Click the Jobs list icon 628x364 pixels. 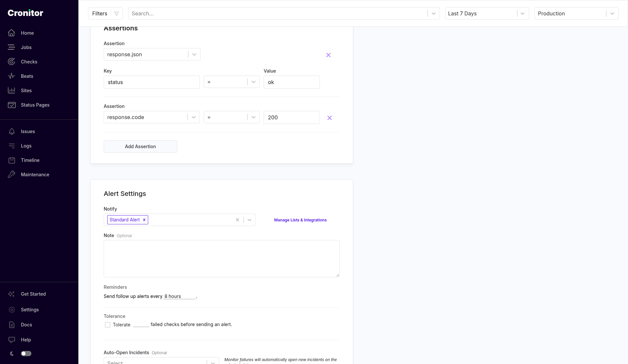tap(11, 47)
